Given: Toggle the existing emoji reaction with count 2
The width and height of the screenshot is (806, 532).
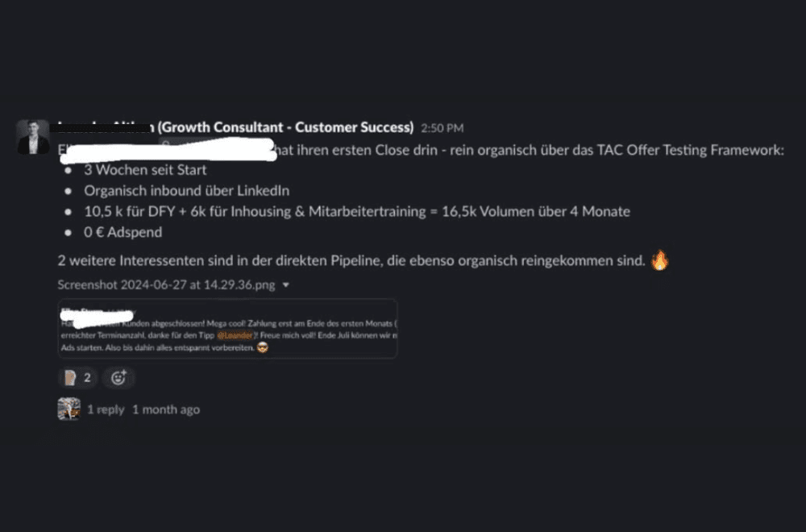Looking at the screenshot, I should click(78, 378).
